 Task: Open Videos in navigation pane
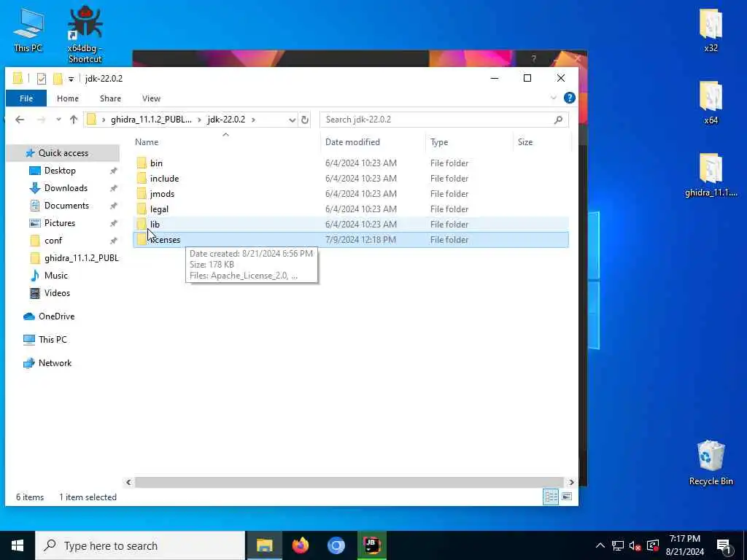click(x=57, y=293)
